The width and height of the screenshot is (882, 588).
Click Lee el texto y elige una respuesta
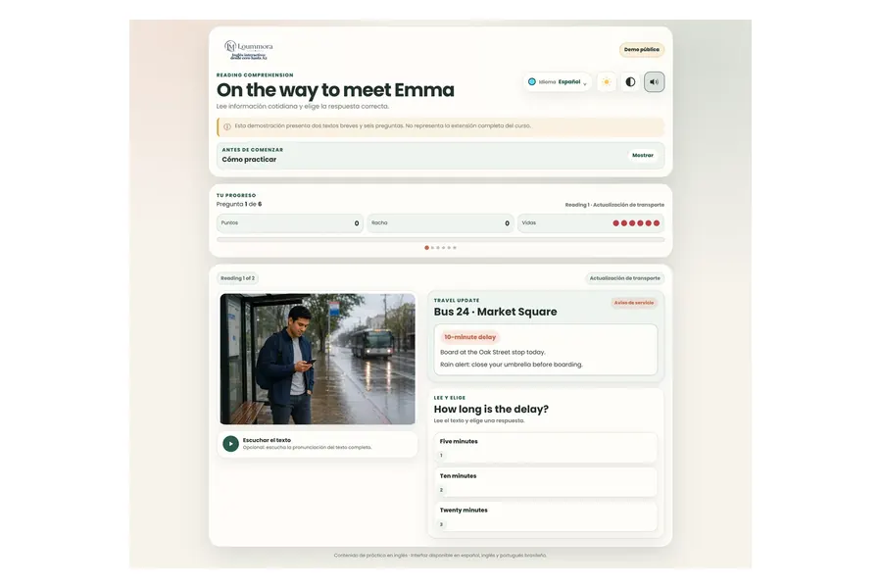(x=479, y=420)
